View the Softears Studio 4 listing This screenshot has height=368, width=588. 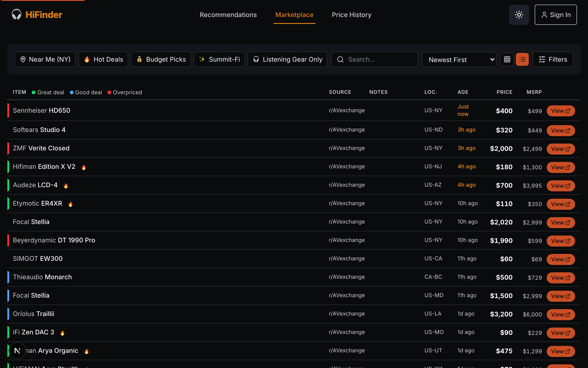(560, 131)
